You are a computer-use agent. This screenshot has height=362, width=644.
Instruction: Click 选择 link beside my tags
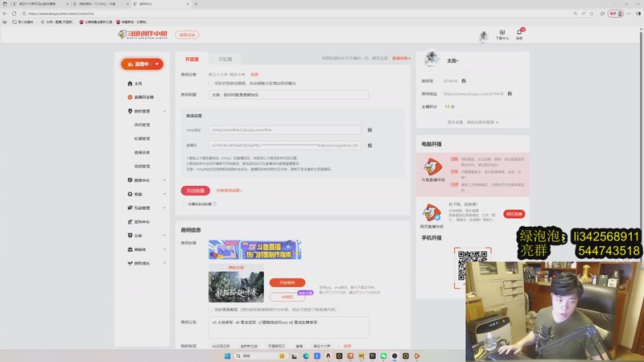pos(347,346)
